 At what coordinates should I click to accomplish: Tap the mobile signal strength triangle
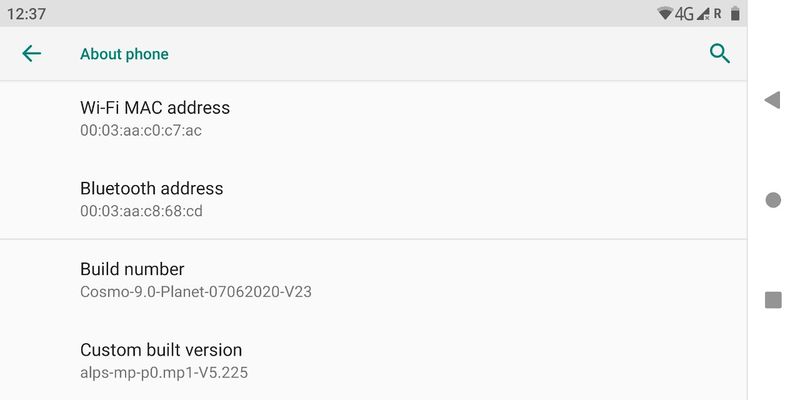click(x=703, y=14)
